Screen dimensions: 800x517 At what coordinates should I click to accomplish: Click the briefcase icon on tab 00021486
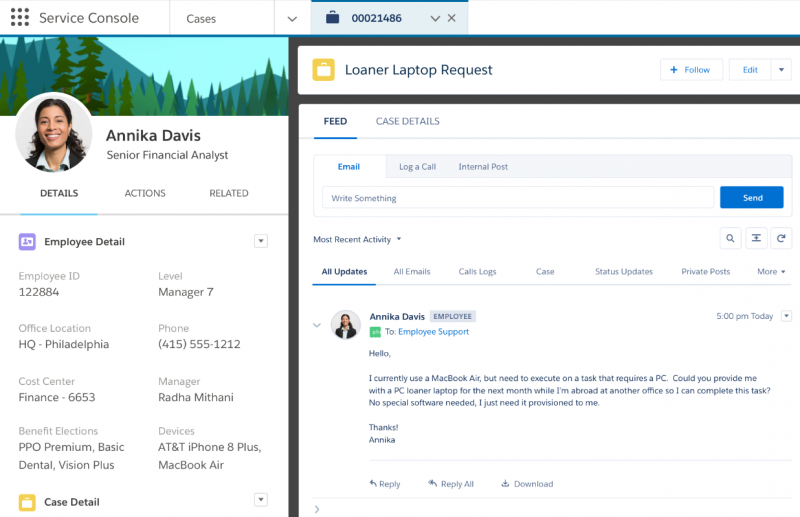(x=332, y=18)
